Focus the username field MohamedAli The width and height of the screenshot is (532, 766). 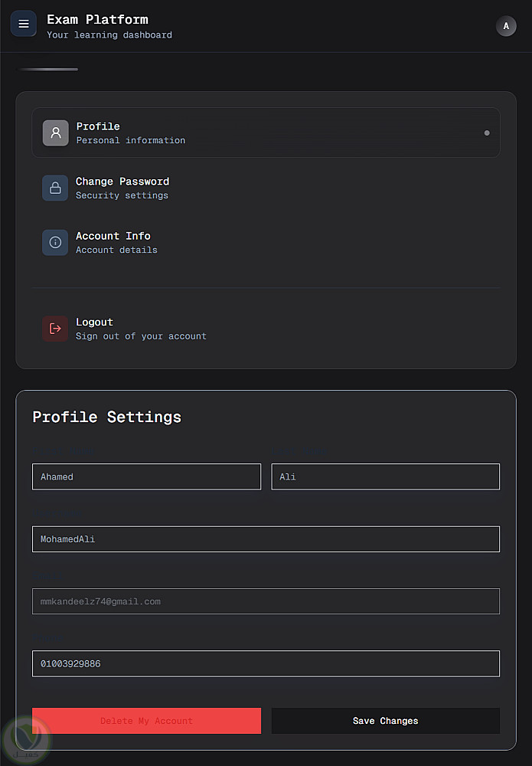pos(266,539)
